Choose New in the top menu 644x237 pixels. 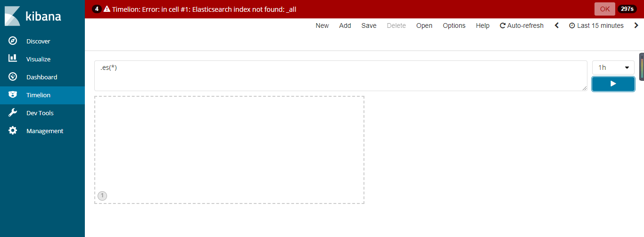[x=322, y=25]
